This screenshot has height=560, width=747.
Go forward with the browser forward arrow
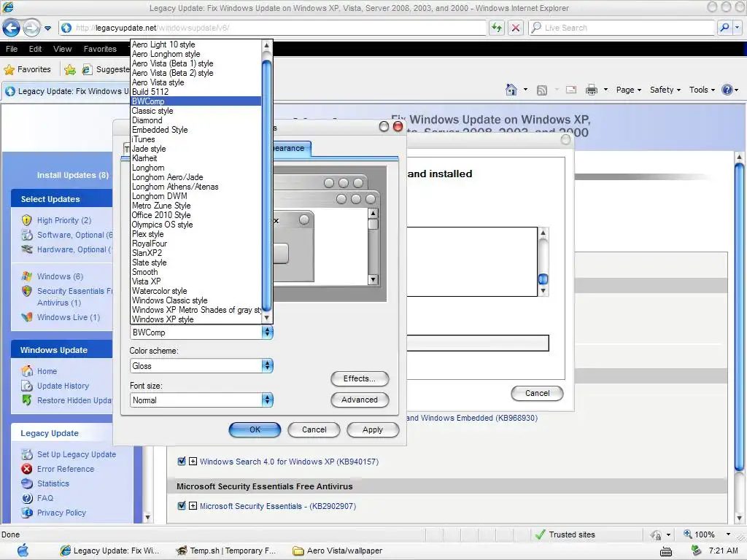[31, 28]
